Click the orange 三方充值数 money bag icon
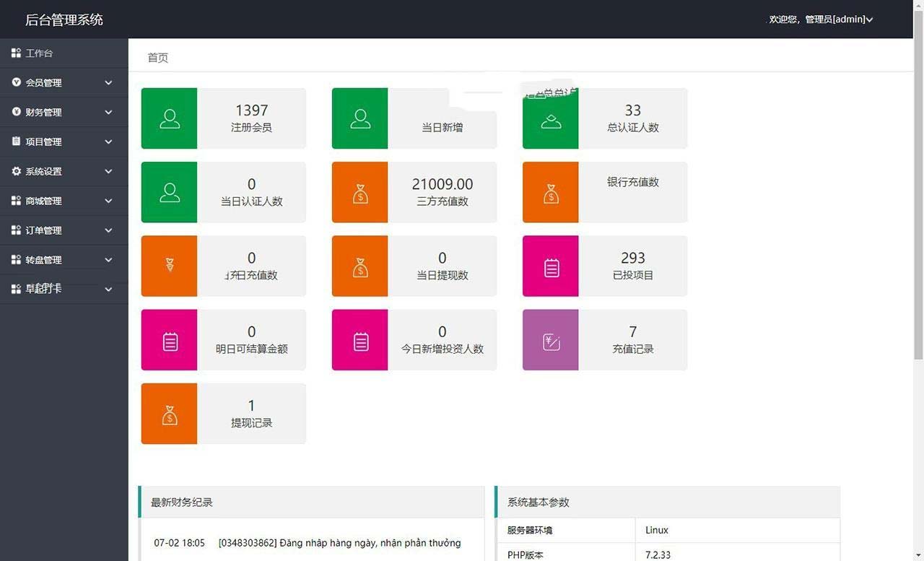Image resolution: width=924 pixels, height=561 pixels. coord(359,193)
